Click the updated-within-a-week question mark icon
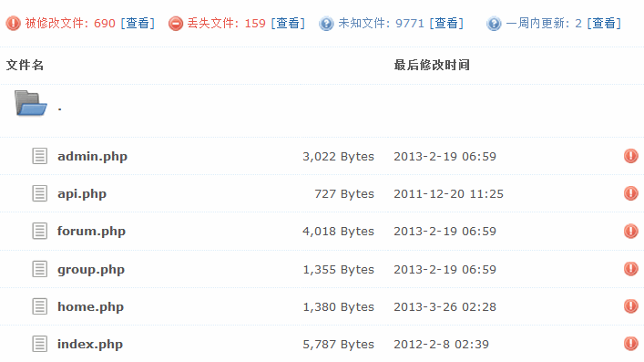The image size is (644, 362). tap(494, 23)
